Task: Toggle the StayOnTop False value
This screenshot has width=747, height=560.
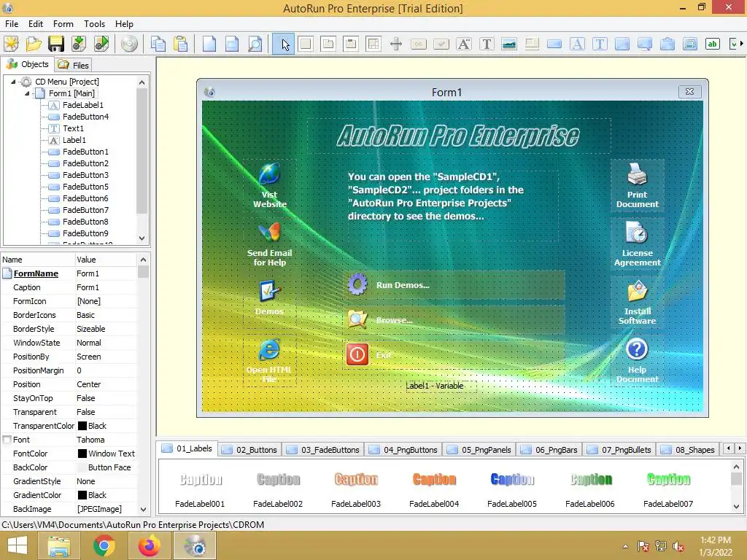Action: point(106,398)
